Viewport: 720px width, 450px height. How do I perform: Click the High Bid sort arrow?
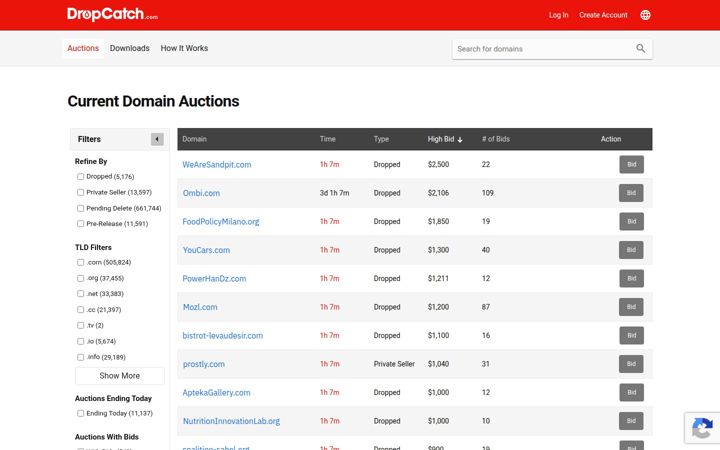point(460,140)
